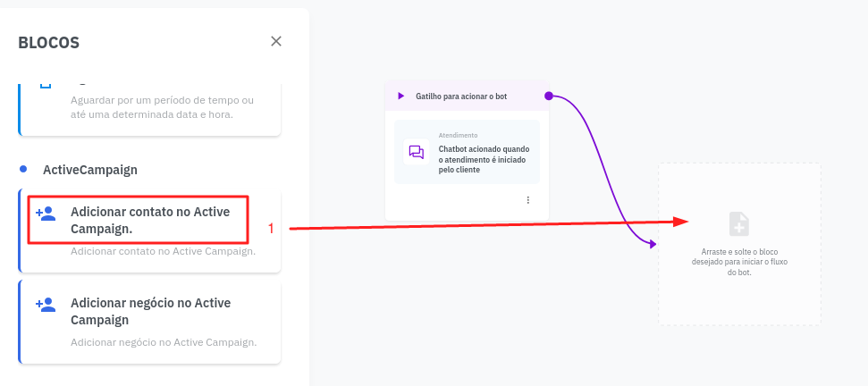Click the add-deal person icon
The width and height of the screenshot is (868, 386).
[46, 304]
